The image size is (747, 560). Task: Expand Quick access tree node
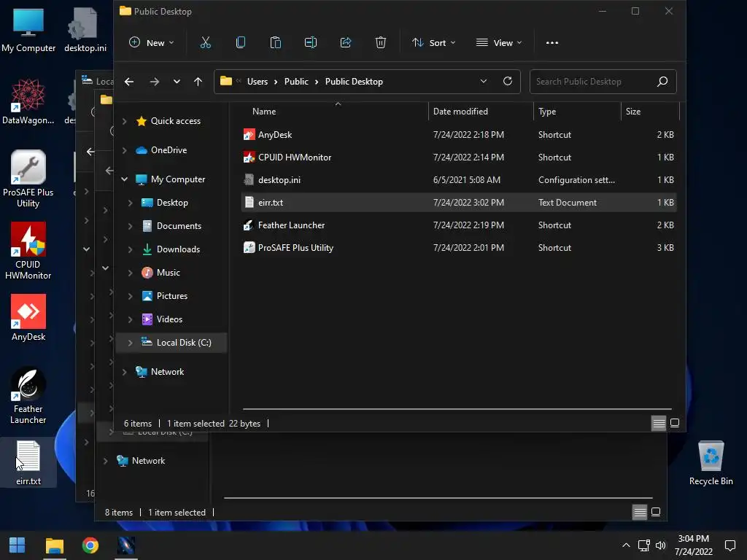124,121
